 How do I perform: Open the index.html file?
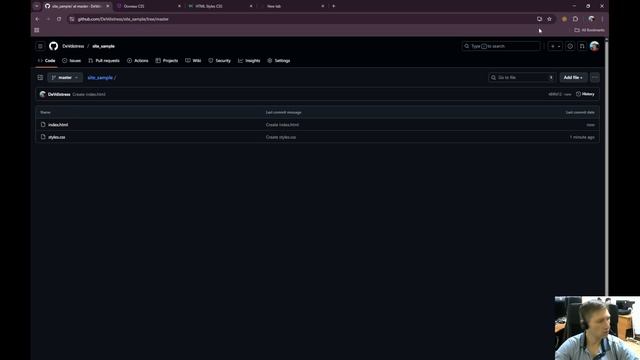tap(58, 124)
